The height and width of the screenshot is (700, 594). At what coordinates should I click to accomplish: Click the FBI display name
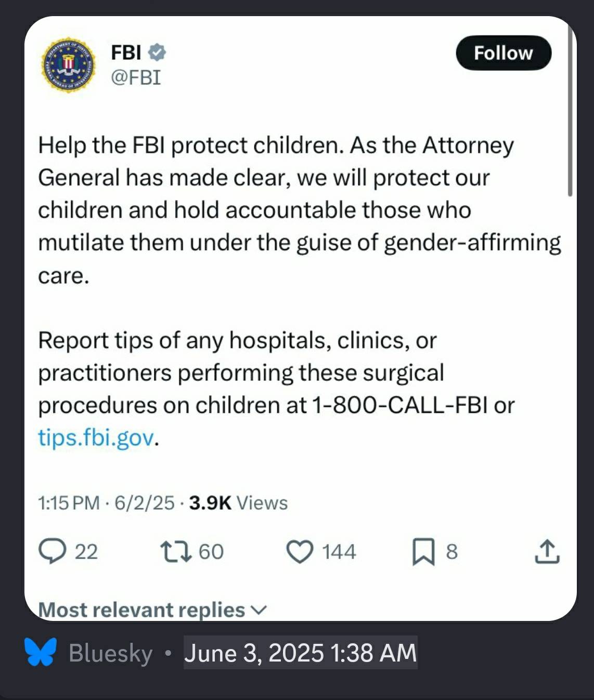click(126, 53)
